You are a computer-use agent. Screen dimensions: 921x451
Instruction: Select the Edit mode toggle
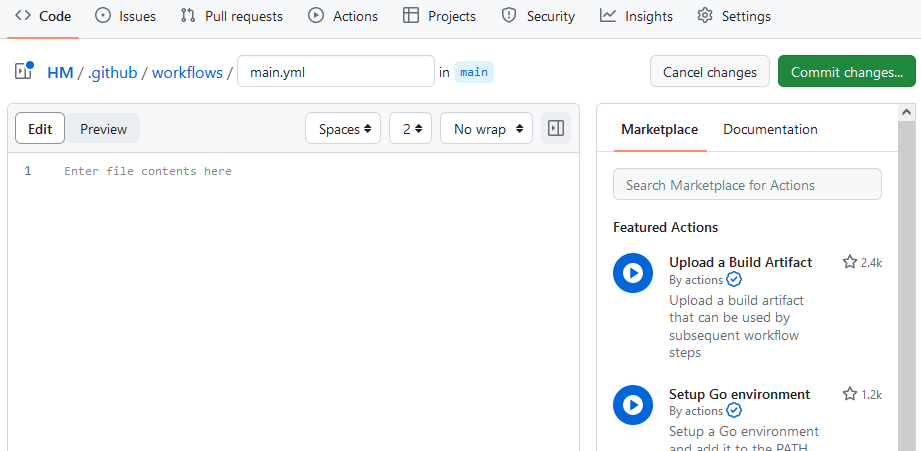click(x=40, y=129)
